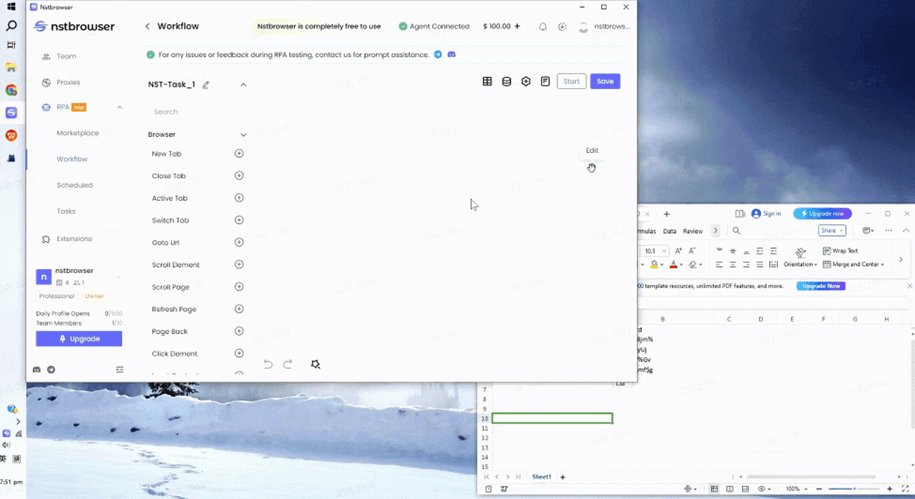
Task: Add the Goto Url node
Action: [239, 242]
